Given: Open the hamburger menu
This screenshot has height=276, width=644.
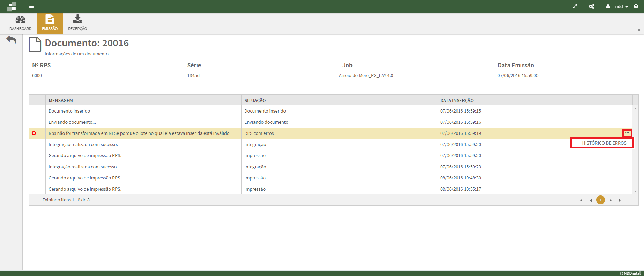Looking at the screenshot, I should [x=31, y=6].
